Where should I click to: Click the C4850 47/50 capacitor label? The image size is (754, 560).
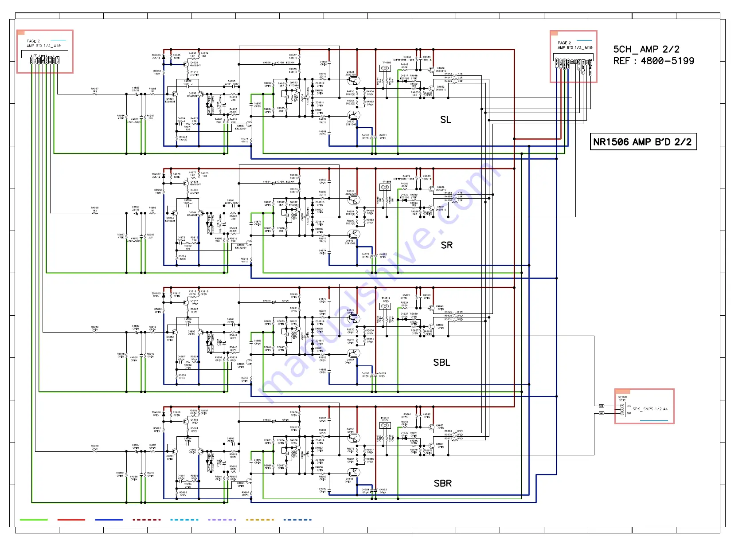tap(278, 63)
